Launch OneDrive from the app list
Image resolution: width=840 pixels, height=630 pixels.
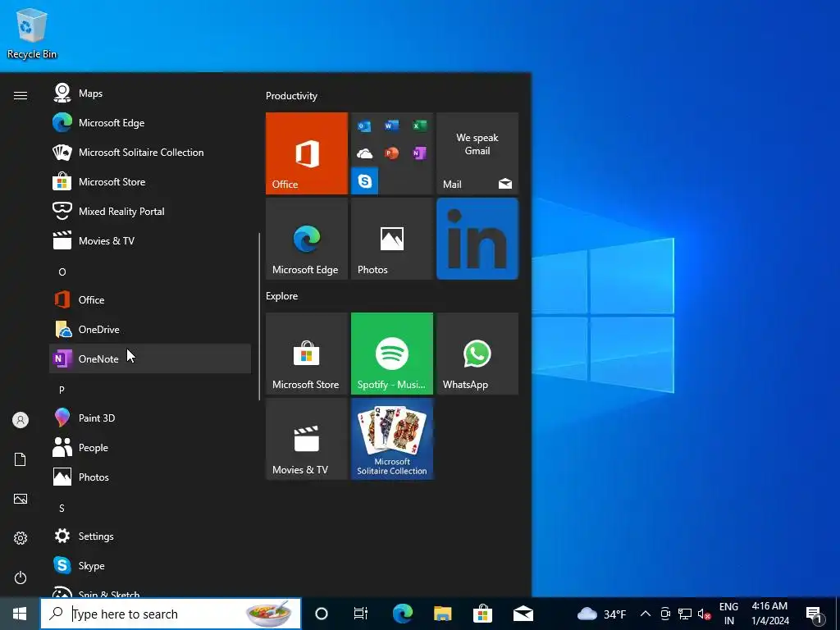[150, 329]
